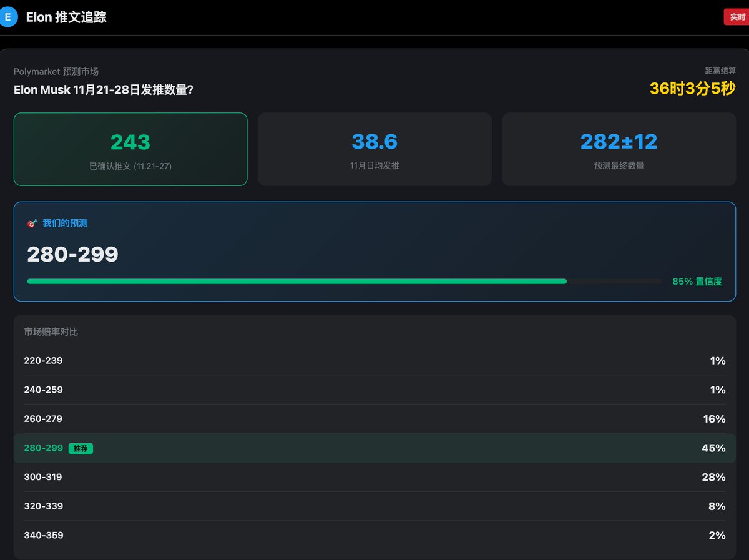Image resolution: width=749 pixels, height=560 pixels.
Task: Click the 预测最终数量 caption
Action: pyautogui.click(x=619, y=165)
